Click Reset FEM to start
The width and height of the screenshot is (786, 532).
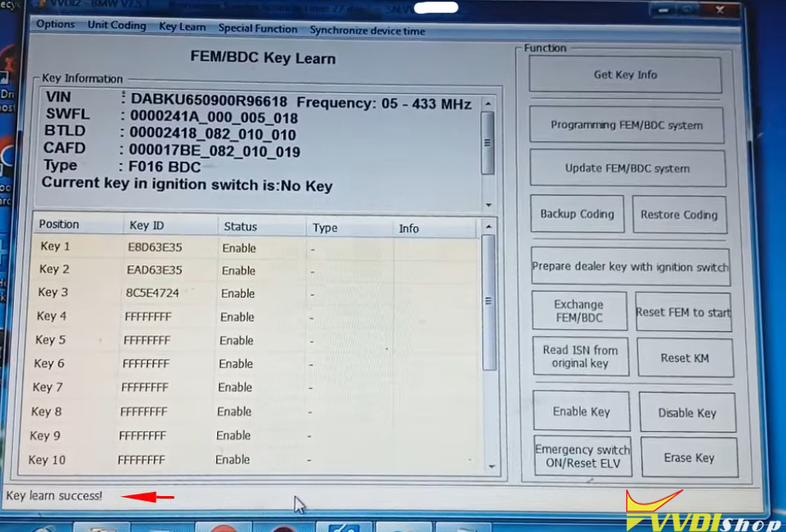683,311
